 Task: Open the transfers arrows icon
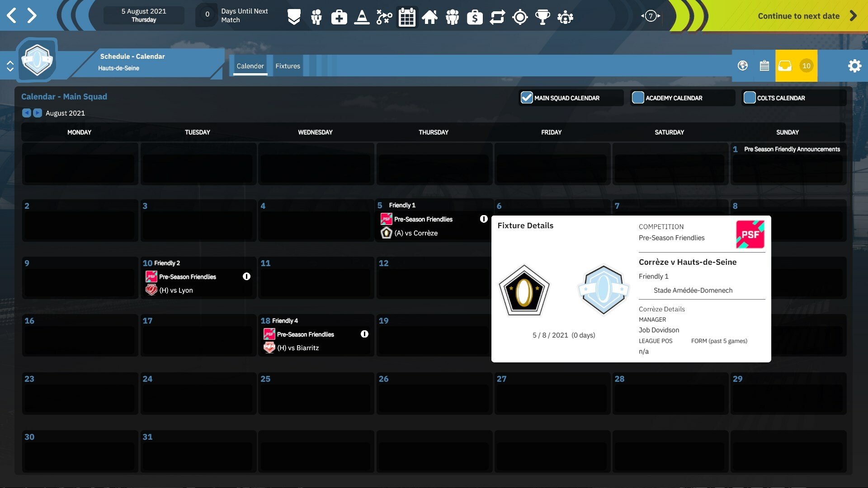[497, 17]
